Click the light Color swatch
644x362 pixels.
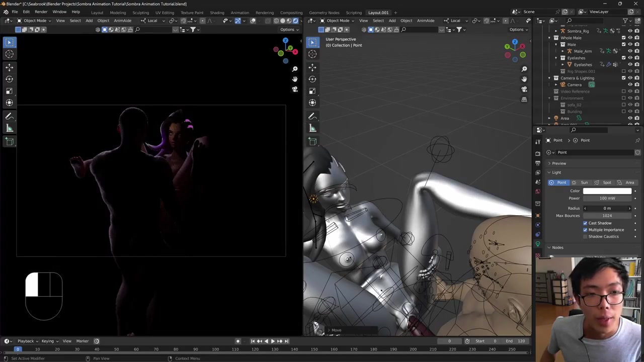pyautogui.click(x=607, y=191)
